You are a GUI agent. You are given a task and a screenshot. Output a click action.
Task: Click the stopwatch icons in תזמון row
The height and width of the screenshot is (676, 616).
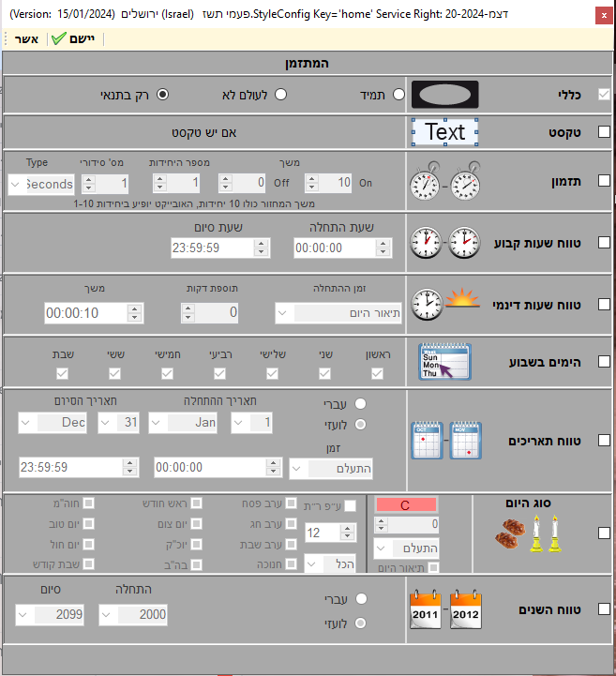point(445,184)
